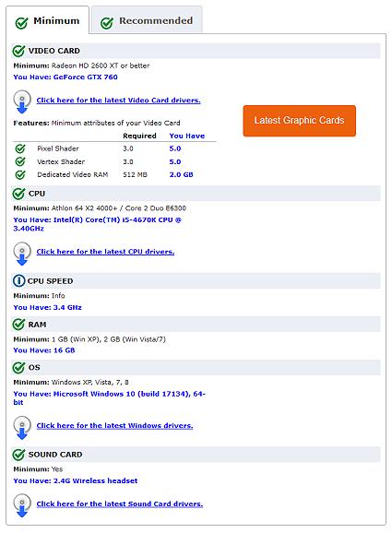Click the CPU section green checkmark icon
This screenshot has height=533, width=392.
coord(18,194)
